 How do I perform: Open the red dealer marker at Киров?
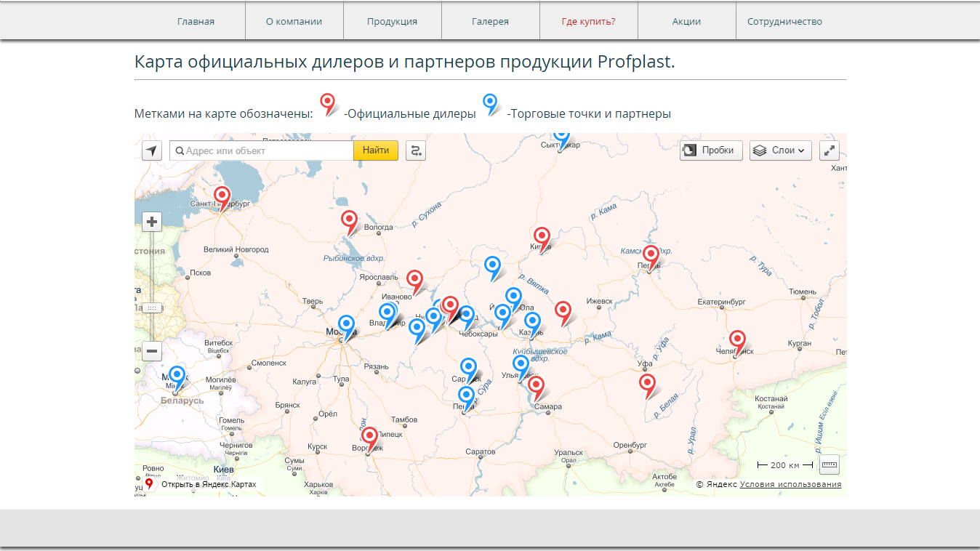tap(542, 238)
